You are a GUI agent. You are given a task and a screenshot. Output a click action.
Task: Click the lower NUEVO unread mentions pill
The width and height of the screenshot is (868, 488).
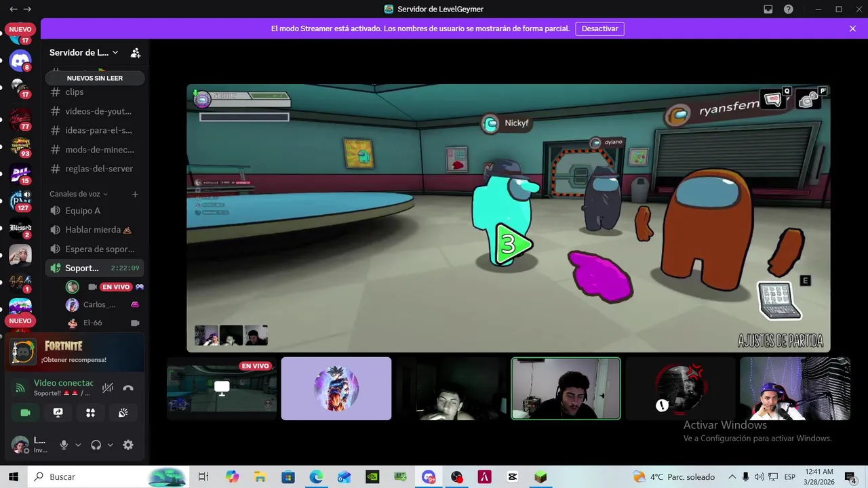pyautogui.click(x=20, y=321)
